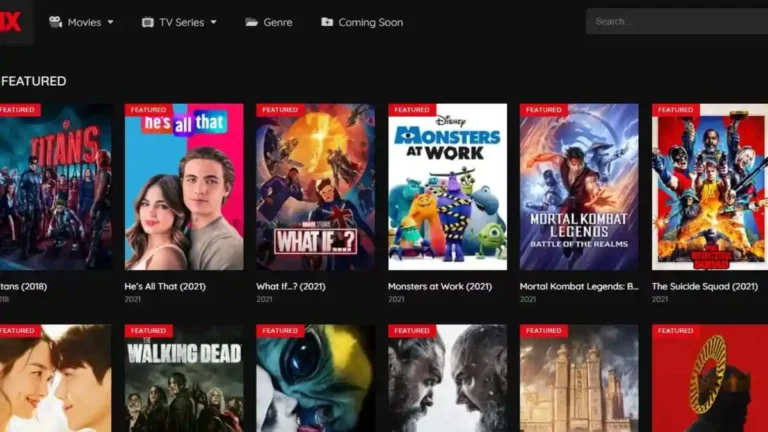768x432 pixels.
Task: Open the two bearded men poster
Action: point(448,378)
